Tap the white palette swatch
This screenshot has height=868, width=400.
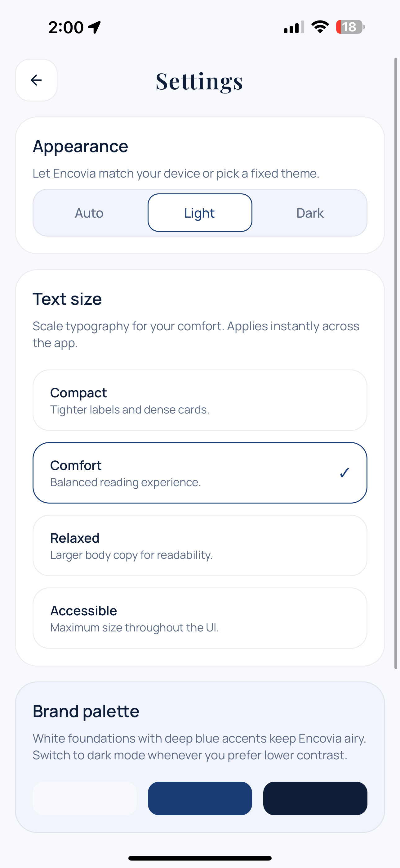(85, 798)
